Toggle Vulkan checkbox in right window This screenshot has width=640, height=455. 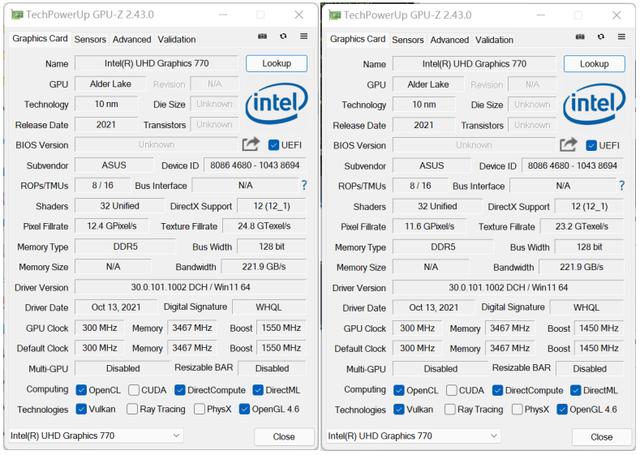click(x=399, y=409)
